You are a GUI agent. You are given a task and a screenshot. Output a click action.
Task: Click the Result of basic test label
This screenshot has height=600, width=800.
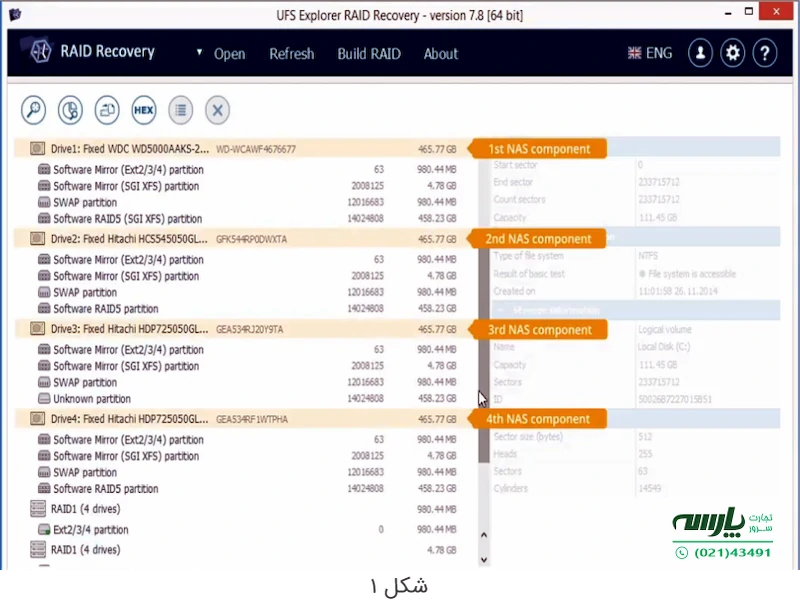pyautogui.click(x=529, y=274)
